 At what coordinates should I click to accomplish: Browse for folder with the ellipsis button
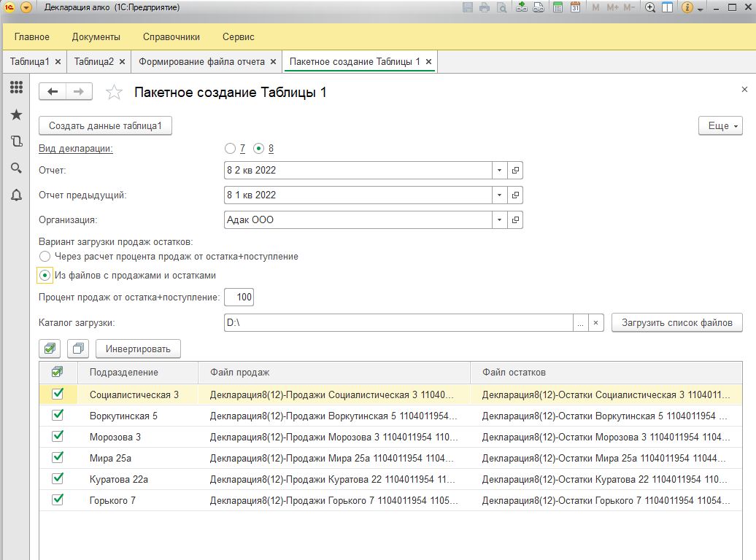click(581, 323)
